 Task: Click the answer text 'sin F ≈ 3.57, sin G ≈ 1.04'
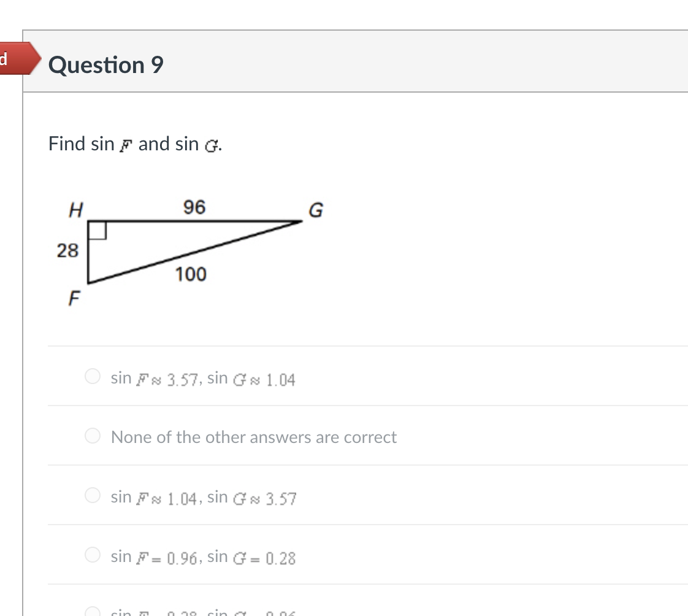point(203,379)
